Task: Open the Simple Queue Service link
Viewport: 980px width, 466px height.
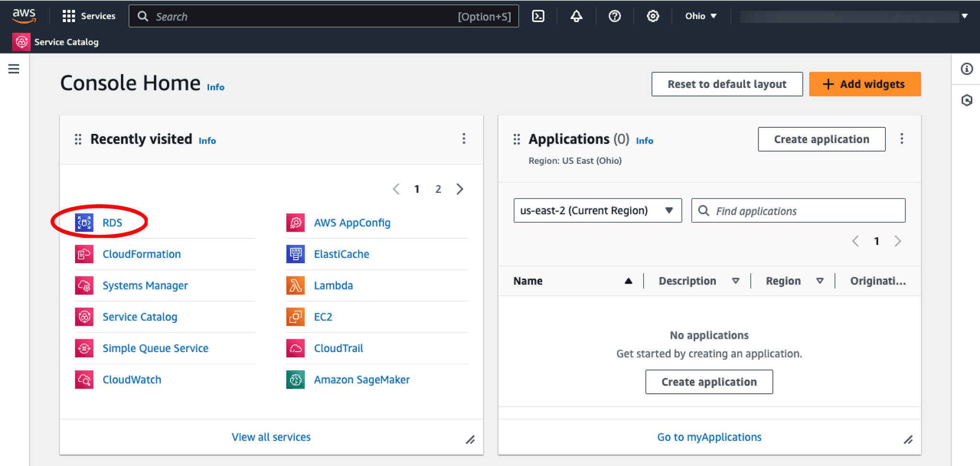Action: click(x=156, y=348)
